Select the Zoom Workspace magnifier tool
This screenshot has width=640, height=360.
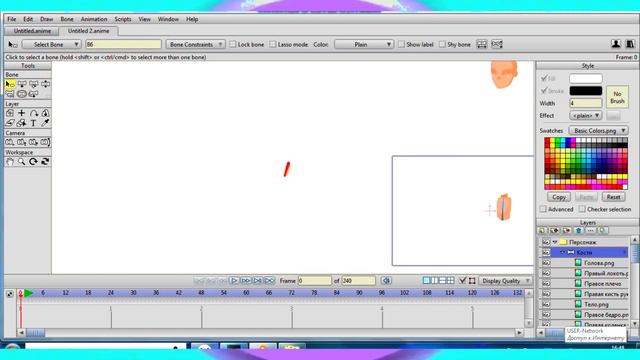pos(22,161)
